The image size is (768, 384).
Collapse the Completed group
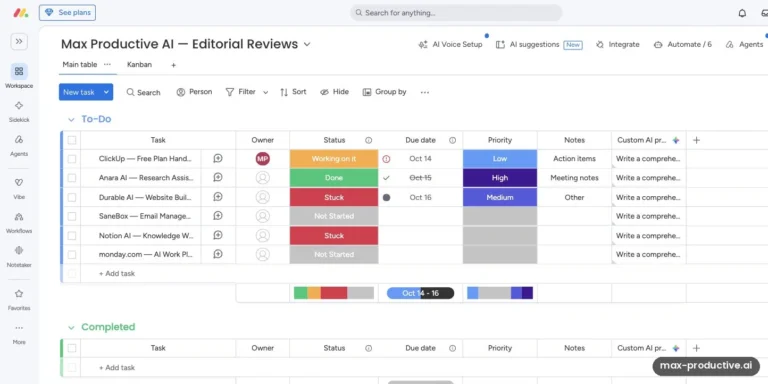pyautogui.click(x=72, y=327)
